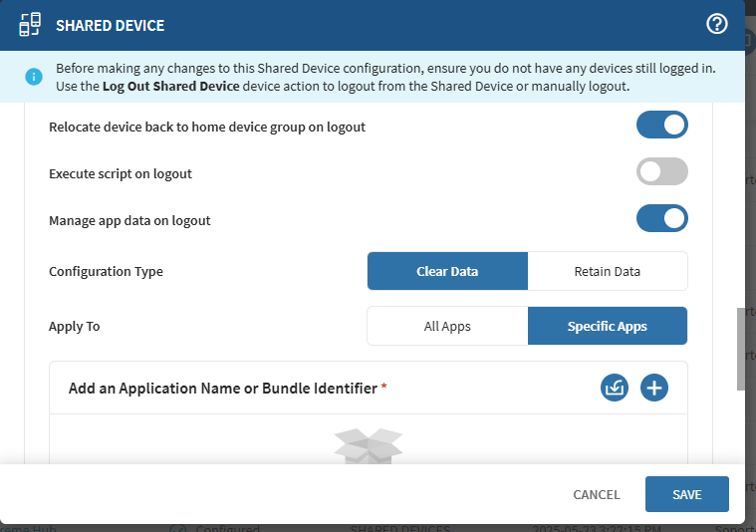Open the help icon in dialog header

click(717, 25)
